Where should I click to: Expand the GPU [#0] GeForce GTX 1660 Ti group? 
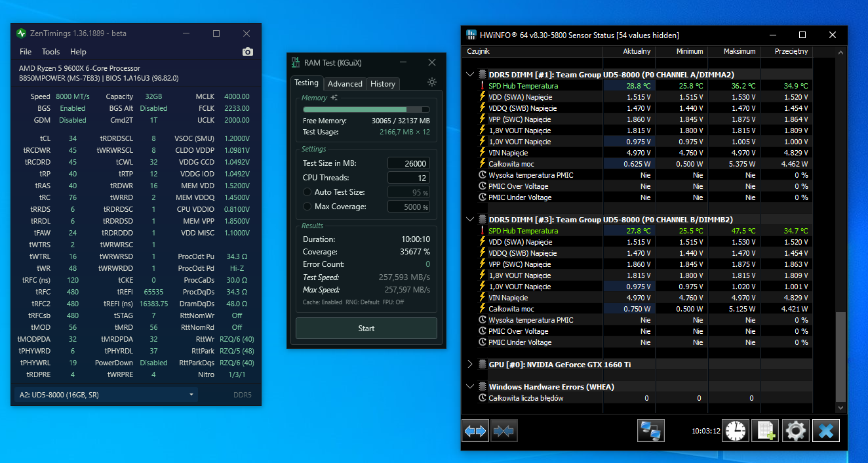(x=470, y=365)
